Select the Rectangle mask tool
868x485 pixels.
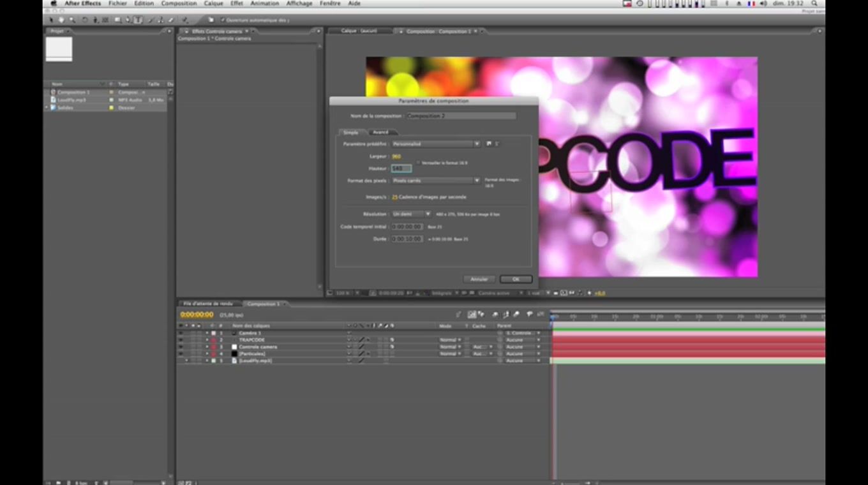click(117, 20)
